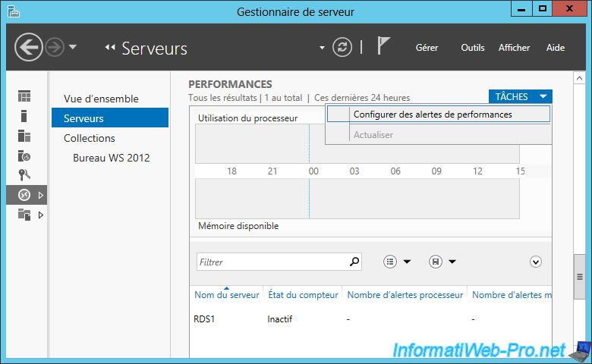
Task: Open the Gérer menu
Action: point(427,48)
